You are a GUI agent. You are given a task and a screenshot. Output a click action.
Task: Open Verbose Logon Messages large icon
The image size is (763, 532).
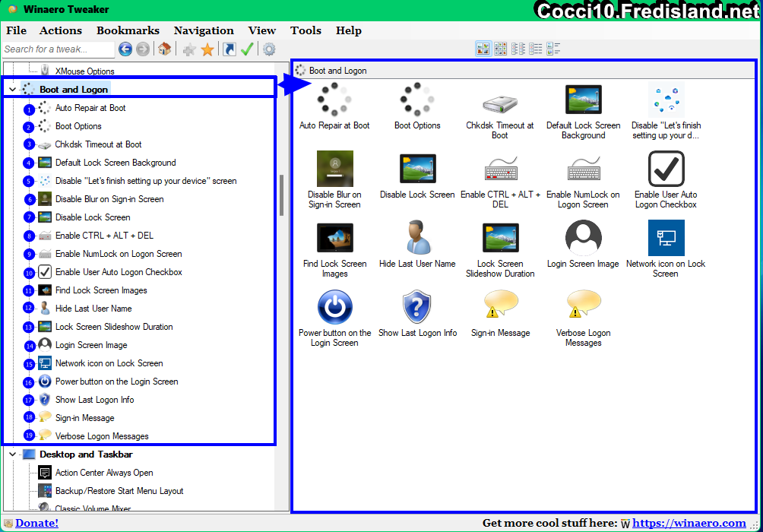(584, 305)
